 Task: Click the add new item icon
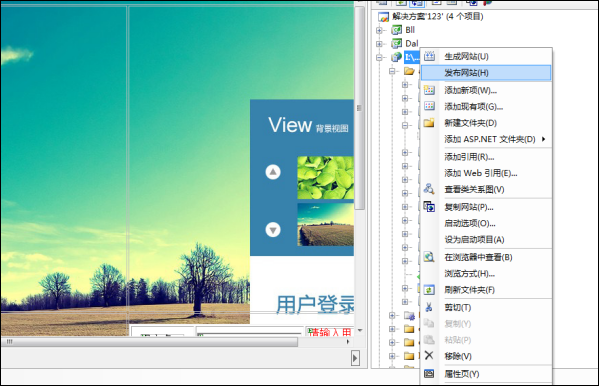tap(429, 90)
